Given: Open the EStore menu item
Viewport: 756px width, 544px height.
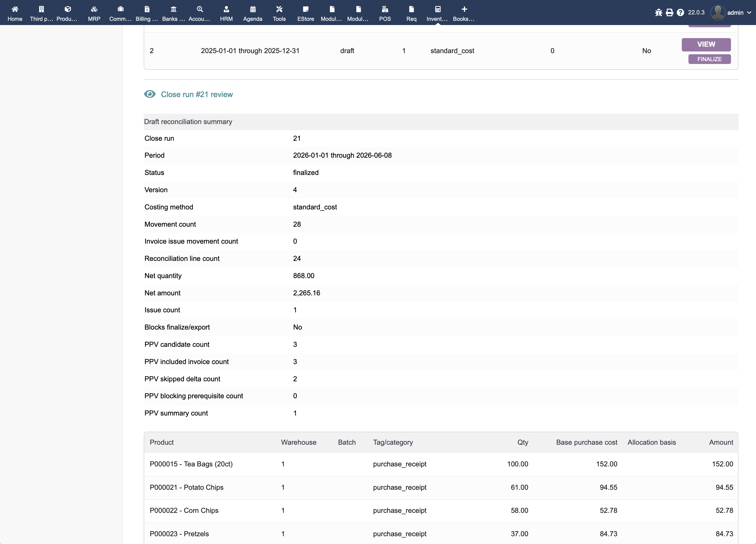Looking at the screenshot, I should (x=306, y=13).
